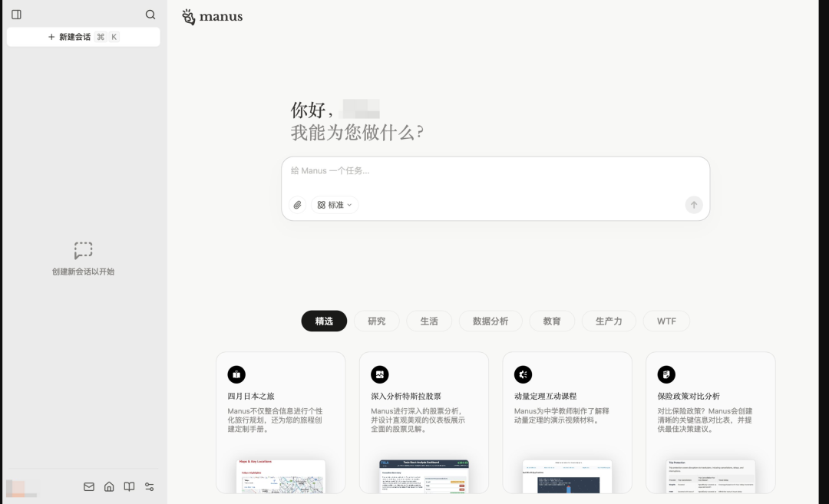829x504 pixels.
Task: Toggle the sidebar panel icon
Action: tap(17, 15)
